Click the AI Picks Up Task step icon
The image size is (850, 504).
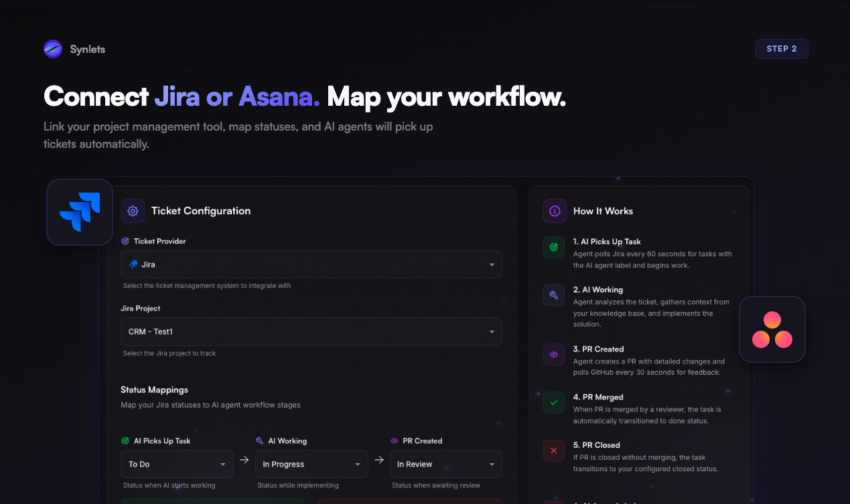pyautogui.click(x=553, y=247)
